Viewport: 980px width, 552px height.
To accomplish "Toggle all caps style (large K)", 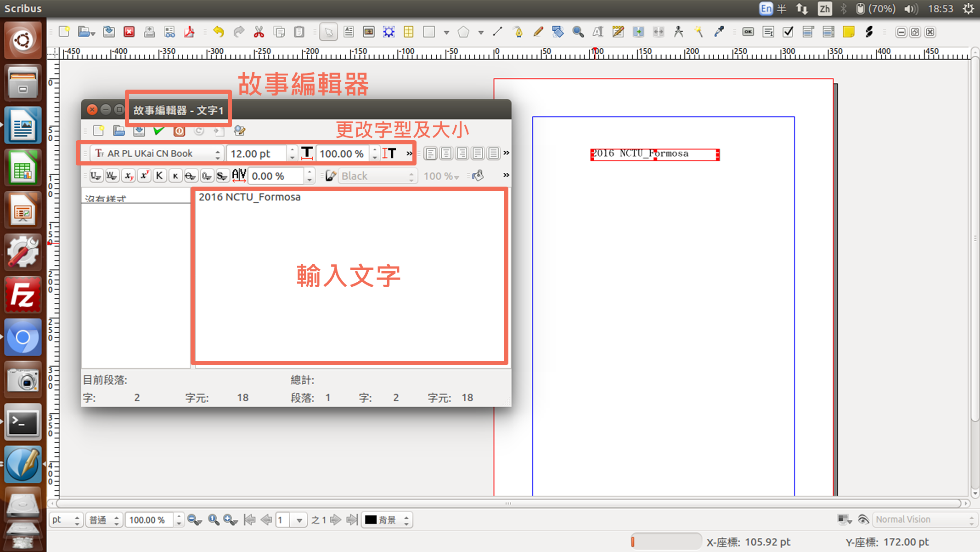I will 159,176.
